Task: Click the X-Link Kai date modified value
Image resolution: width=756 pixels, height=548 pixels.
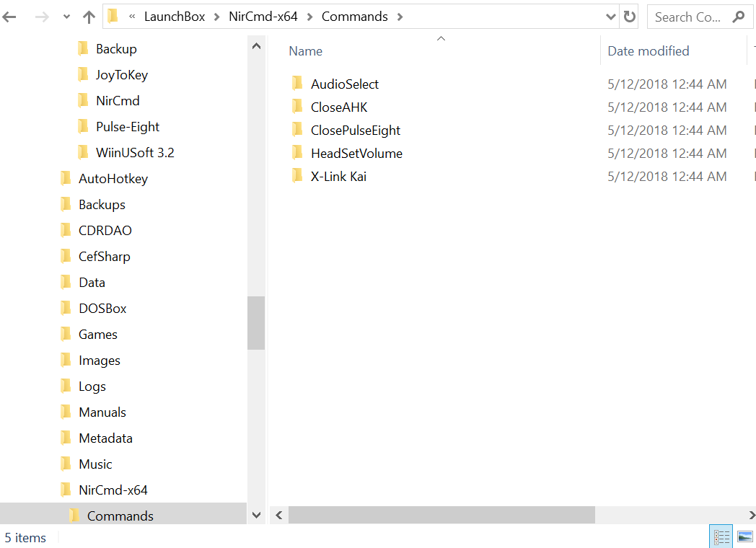Action: pyautogui.click(x=667, y=177)
